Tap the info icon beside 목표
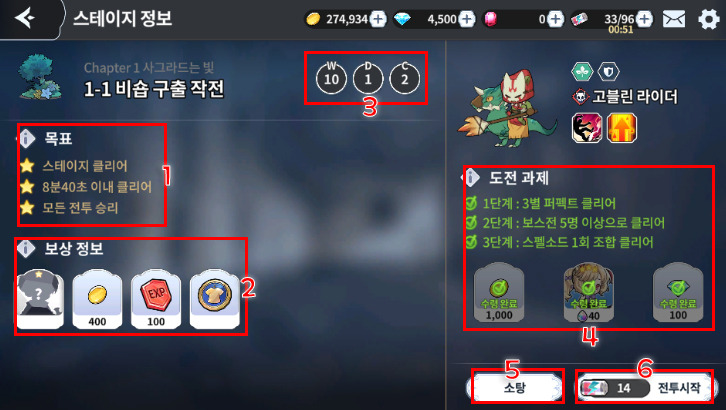The width and height of the screenshot is (726, 410). point(27,138)
